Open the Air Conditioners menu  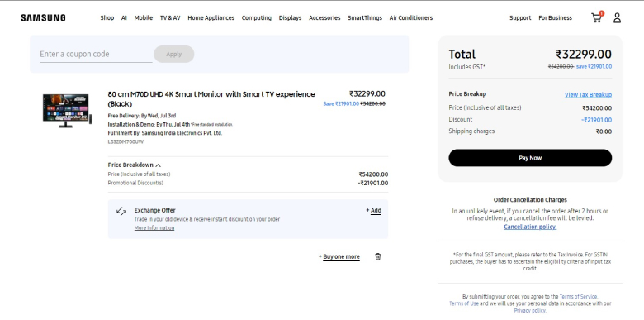click(x=411, y=17)
